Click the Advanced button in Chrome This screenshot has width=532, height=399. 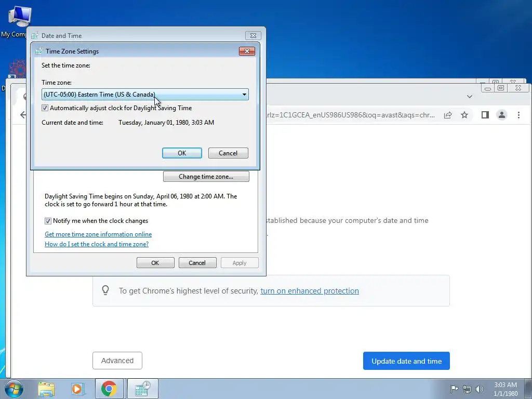click(117, 361)
